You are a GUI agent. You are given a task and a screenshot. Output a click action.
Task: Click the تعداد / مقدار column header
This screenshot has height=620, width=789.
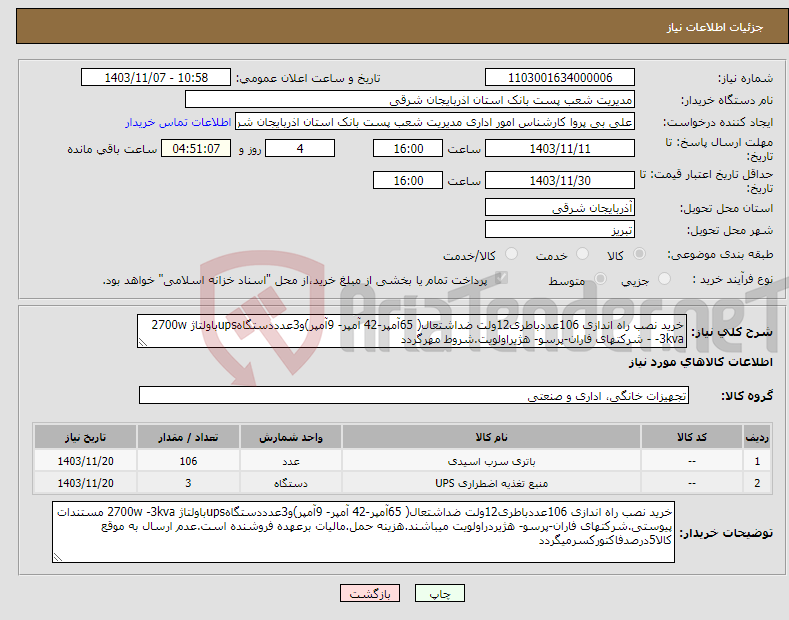tap(188, 437)
